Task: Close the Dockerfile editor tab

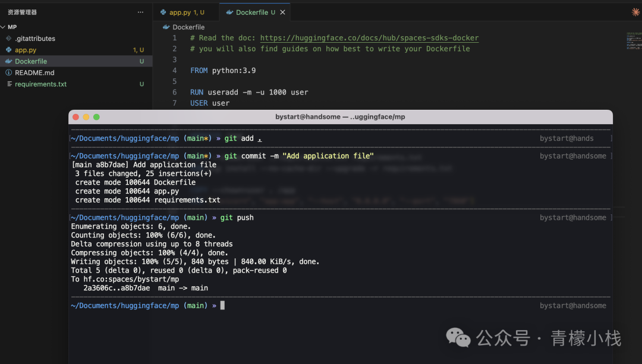Action: click(282, 12)
